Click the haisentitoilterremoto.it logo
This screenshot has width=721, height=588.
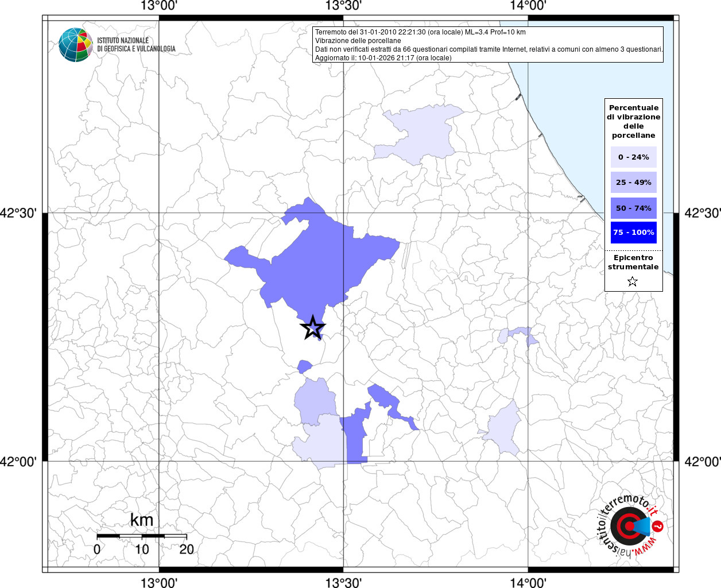coord(631,527)
